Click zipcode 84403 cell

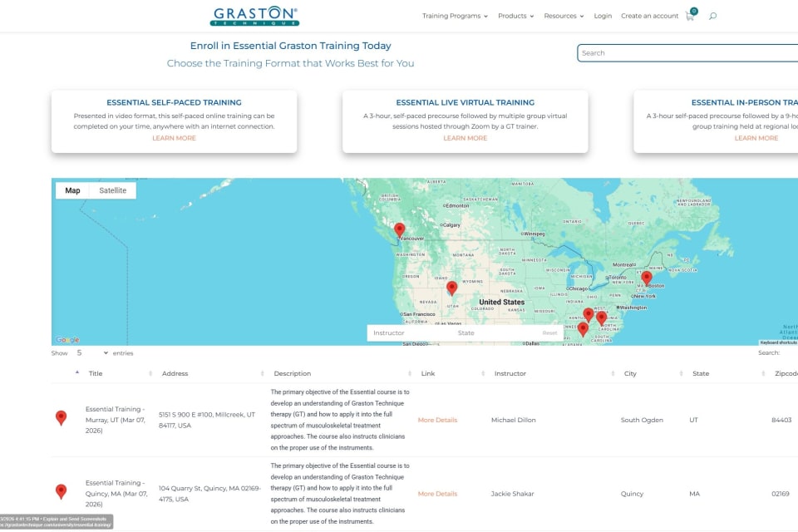[781, 420]
